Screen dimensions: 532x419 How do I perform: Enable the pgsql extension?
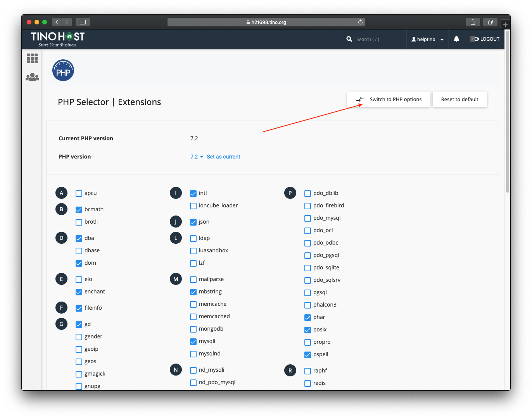coord(307,293)
